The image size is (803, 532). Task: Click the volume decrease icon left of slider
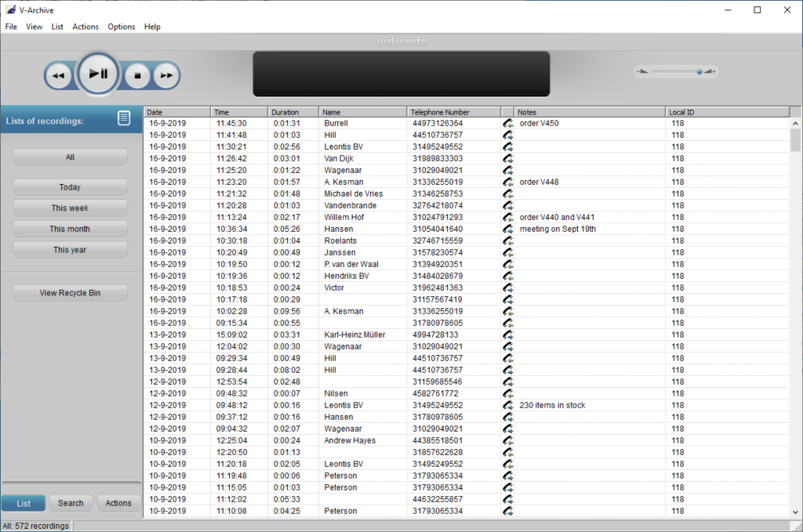642,71
